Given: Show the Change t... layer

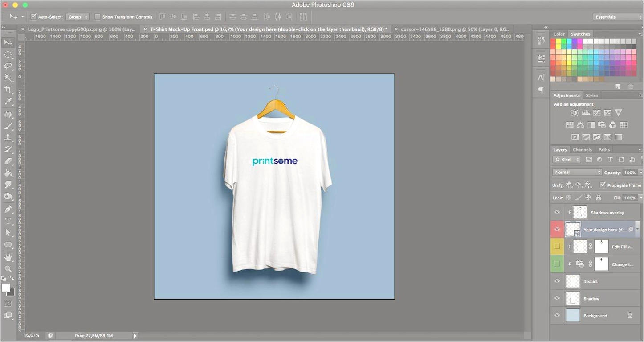Looking at the screenshot, I should point(557,264).
